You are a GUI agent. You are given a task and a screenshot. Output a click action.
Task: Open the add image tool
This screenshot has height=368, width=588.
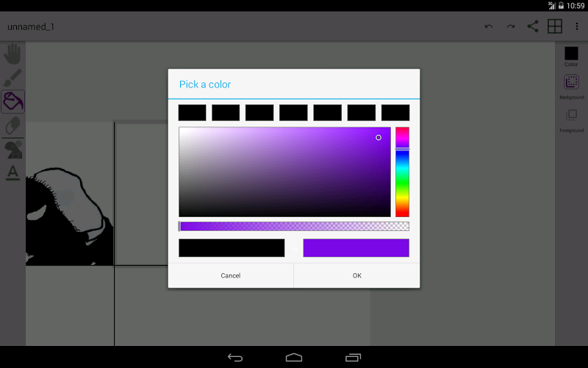tap(13, 150)
